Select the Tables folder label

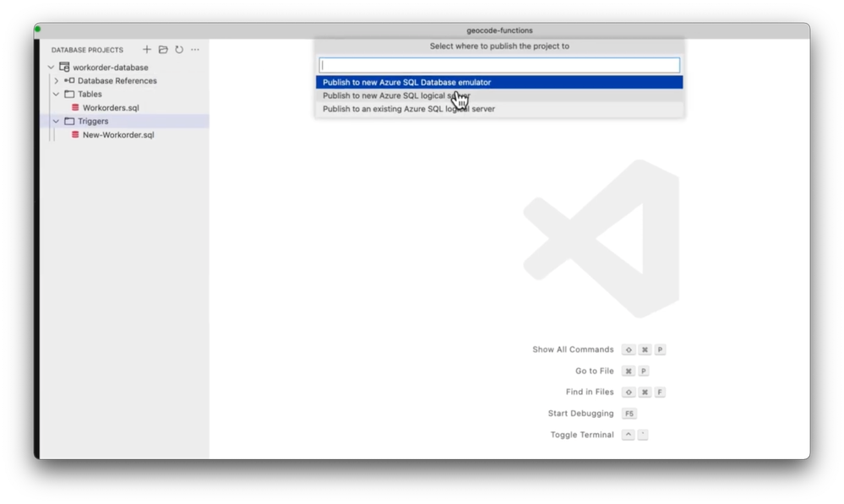click(90, 94)
